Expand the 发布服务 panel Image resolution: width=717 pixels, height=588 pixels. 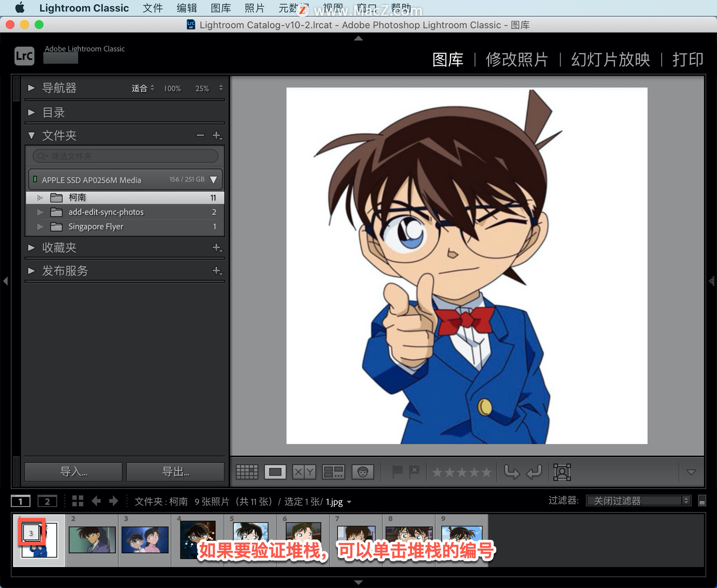[31, 271]
